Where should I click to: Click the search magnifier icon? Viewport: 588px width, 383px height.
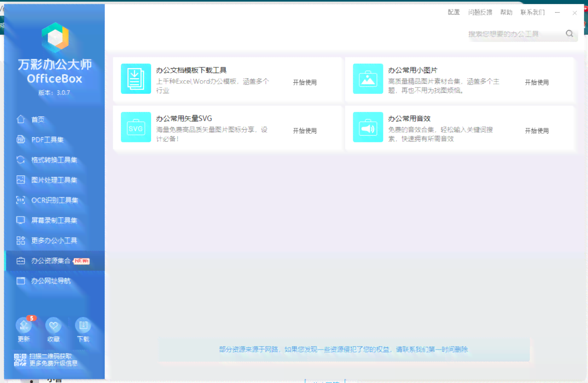click(x=569, y=33)
